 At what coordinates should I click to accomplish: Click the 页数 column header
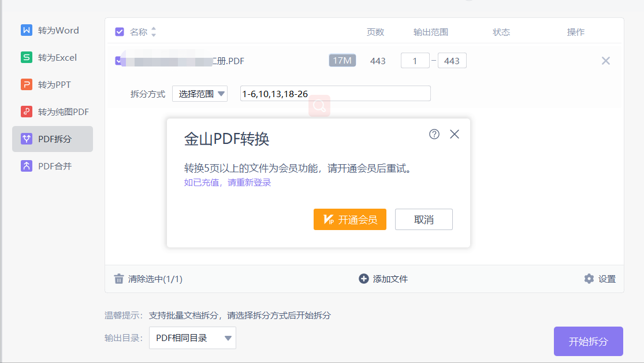point(375,32)
